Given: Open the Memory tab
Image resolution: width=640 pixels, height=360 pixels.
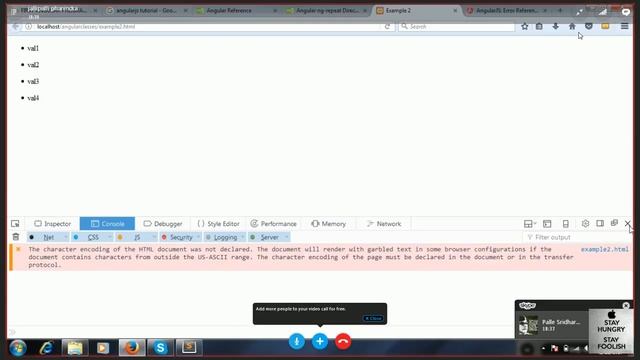Looking at the screenshot, I should tap(329, 224).
